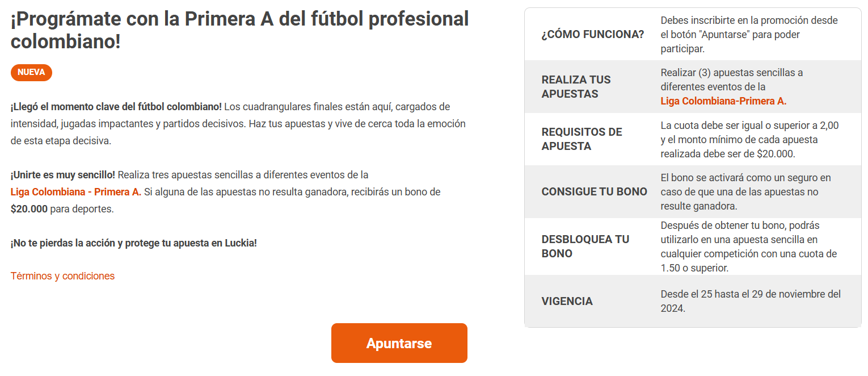Select the ¿CÓMO FUNCIONA? row label
The image size is (868, 376).
tap(593, 34)
